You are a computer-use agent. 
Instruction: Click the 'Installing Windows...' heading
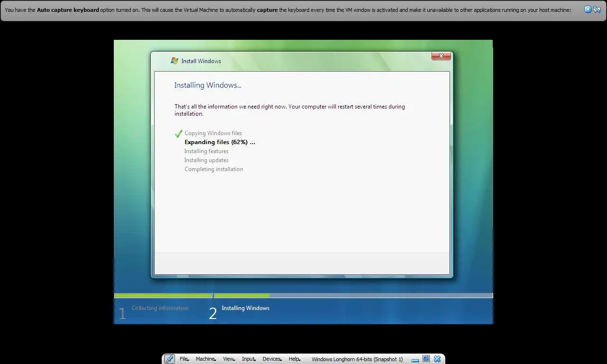pyautogui.click(x=208, y=85)
